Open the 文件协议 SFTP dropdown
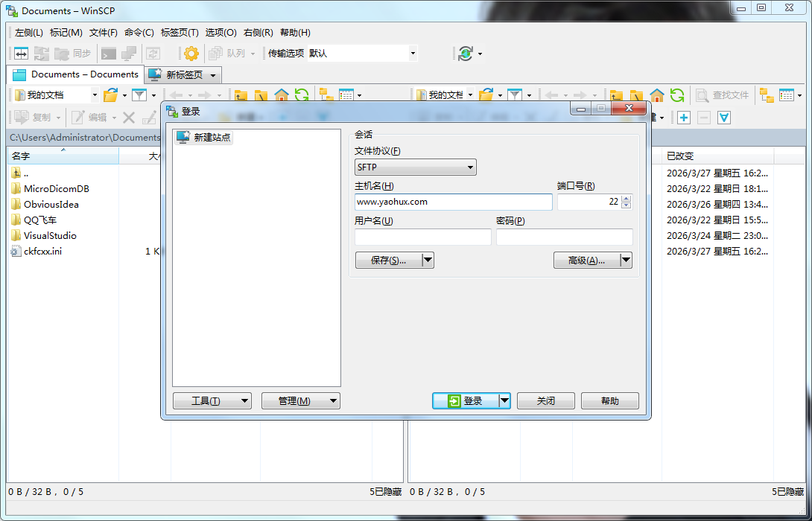812x521 pixels. click(415, 167)
